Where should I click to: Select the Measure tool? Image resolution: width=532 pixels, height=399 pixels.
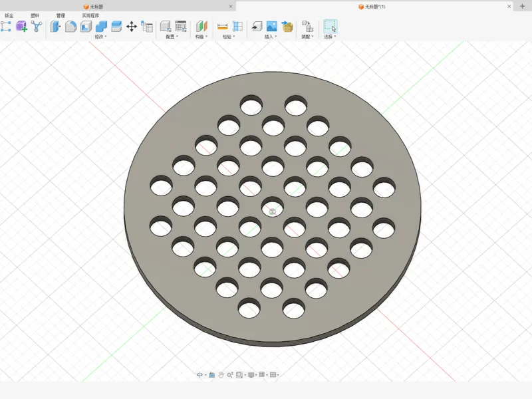(x=223, y=27)
